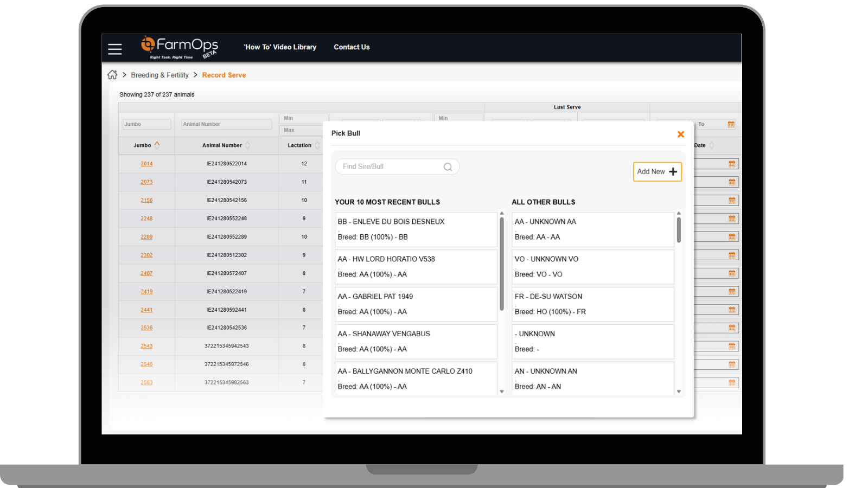Open animal 2536 link
Screen dimensions: 868x488
point(146,328)
